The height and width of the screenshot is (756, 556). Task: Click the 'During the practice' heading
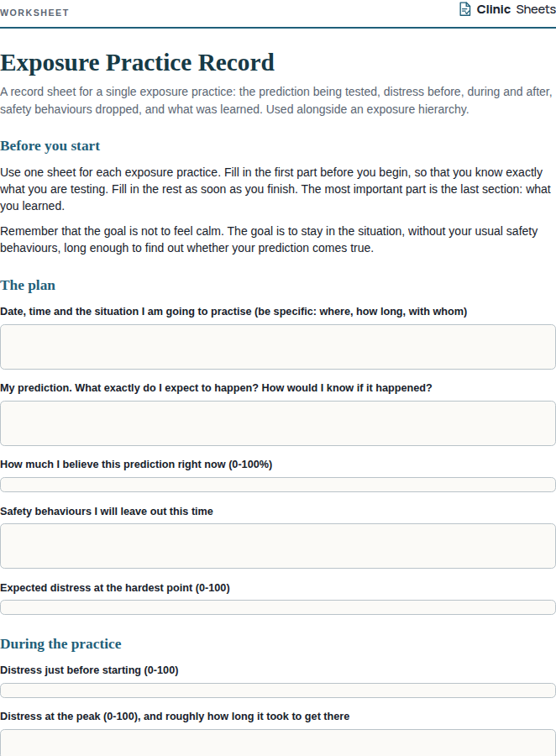(x=60, y=644)
